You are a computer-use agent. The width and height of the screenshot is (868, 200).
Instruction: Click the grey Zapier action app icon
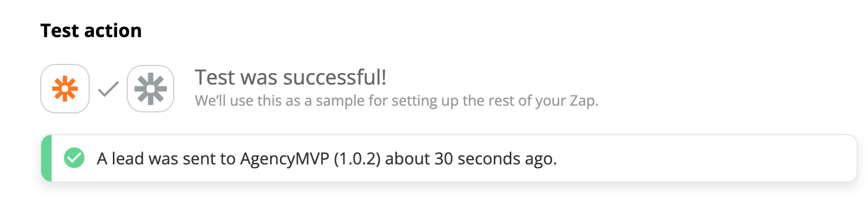[151, 89]
